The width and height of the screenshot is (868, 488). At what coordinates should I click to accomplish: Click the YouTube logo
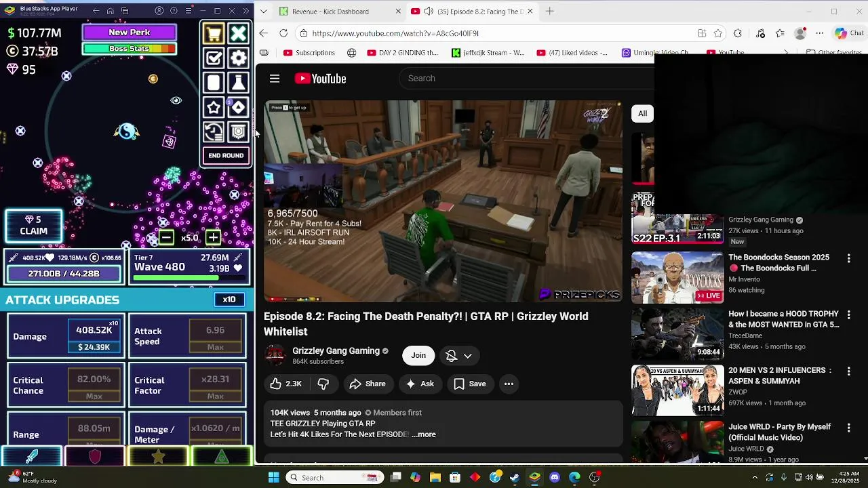[x=320, y=79]
